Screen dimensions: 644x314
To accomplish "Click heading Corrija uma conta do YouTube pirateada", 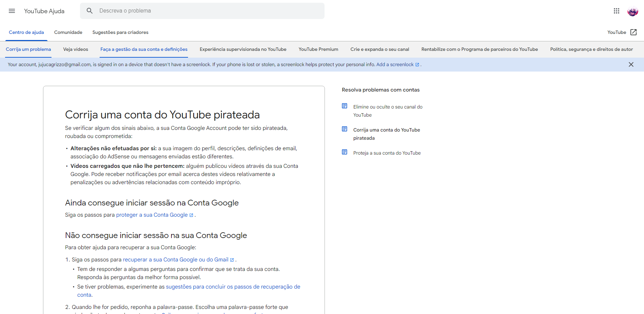I will point(162,115).
